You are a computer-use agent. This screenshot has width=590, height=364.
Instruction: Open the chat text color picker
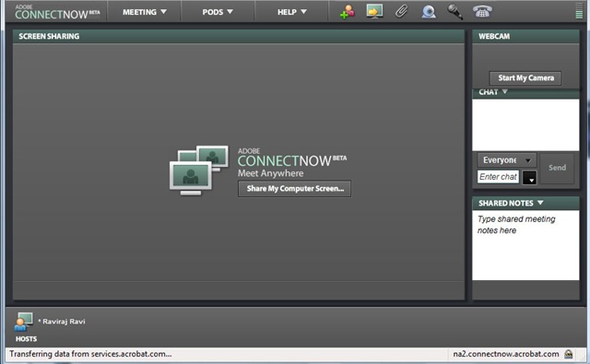click(x=529, y=177)
